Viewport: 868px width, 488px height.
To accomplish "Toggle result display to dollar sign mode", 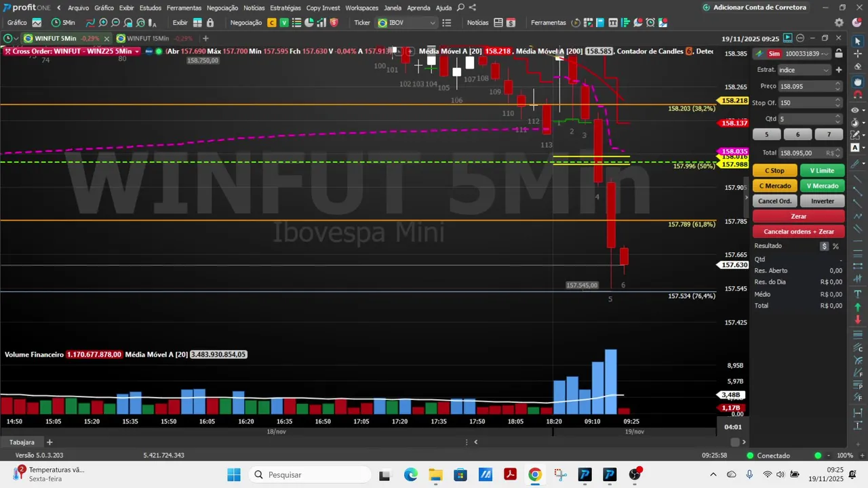I will point(824,246).
